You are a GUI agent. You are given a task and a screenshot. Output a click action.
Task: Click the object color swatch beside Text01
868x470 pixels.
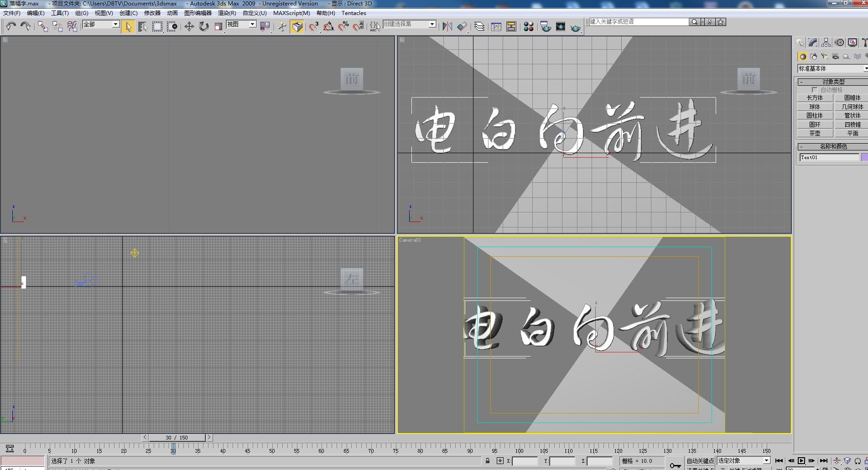[864, 157]
